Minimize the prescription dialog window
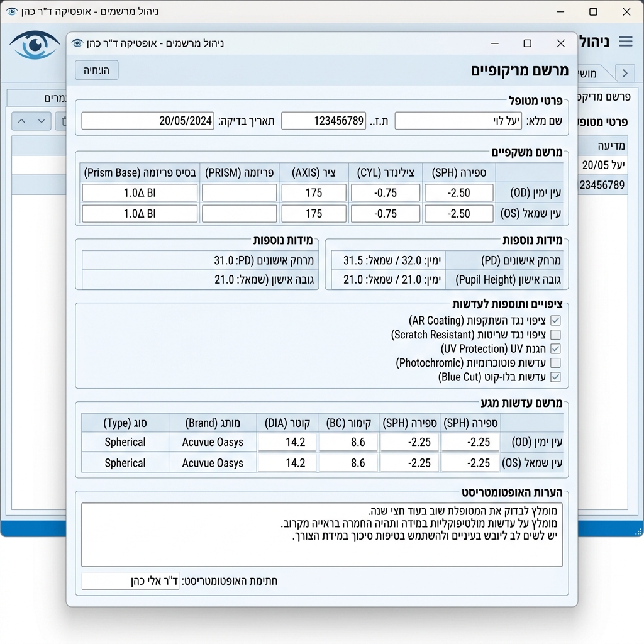644x644 pixels. pyautogui.click(x=495, y=43)
